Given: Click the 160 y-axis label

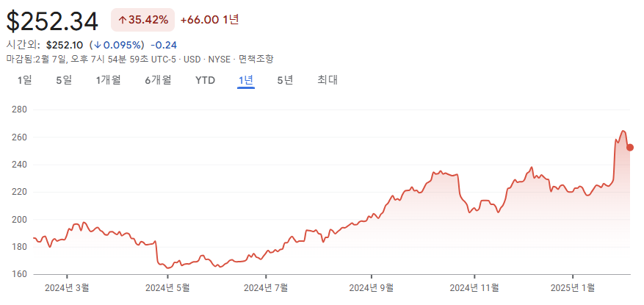Looking at the screenshot, I should pyautogui.click(x=20, y=274).
